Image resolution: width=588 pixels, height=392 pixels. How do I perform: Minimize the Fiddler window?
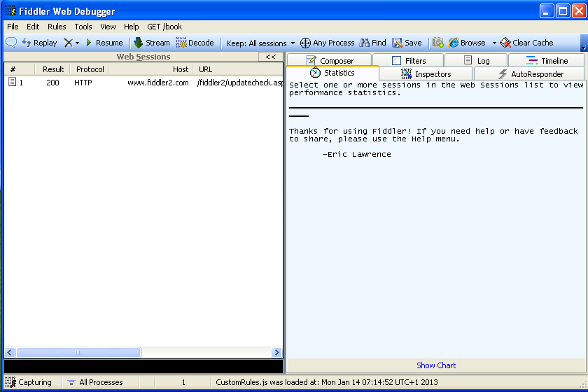547,11
